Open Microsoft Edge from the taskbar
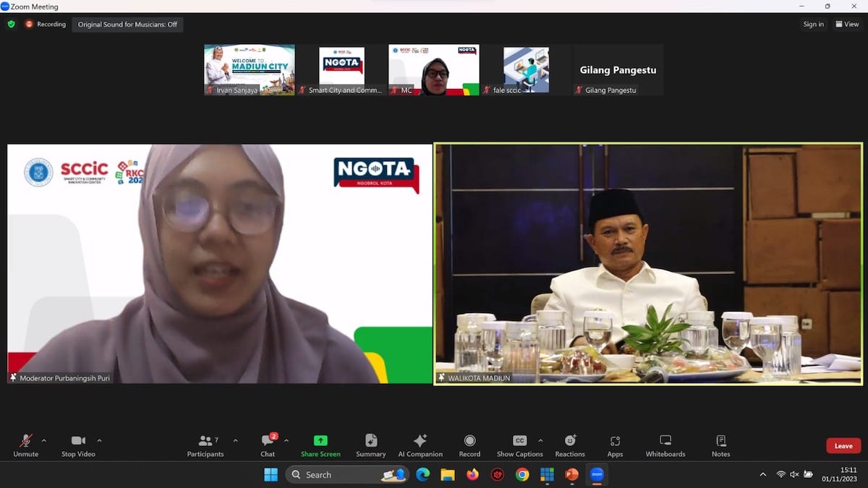The image size is (868, 488). coord(423,474)
